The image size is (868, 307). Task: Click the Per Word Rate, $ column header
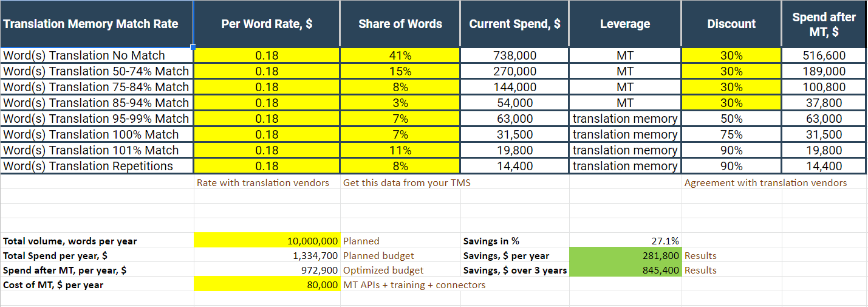(267, 24)
